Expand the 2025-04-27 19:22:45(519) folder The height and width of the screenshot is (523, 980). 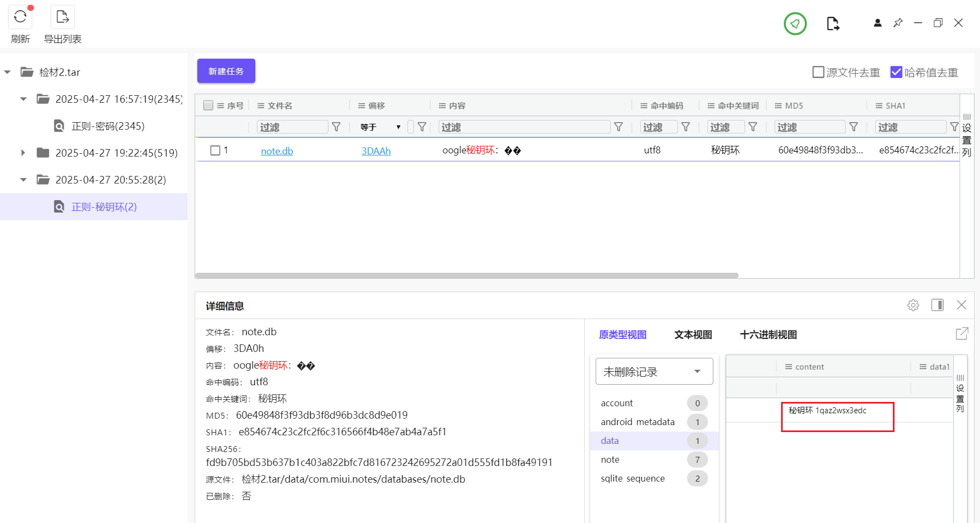pyautogui.click(x=23, y=153)
